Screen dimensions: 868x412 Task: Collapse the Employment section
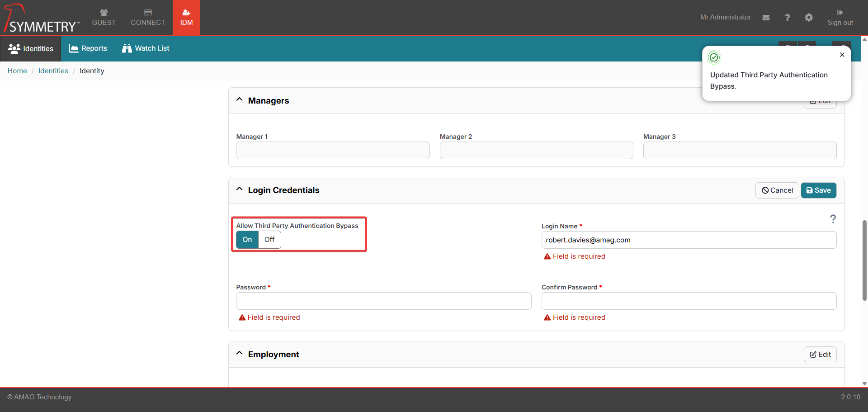point(240,354)
